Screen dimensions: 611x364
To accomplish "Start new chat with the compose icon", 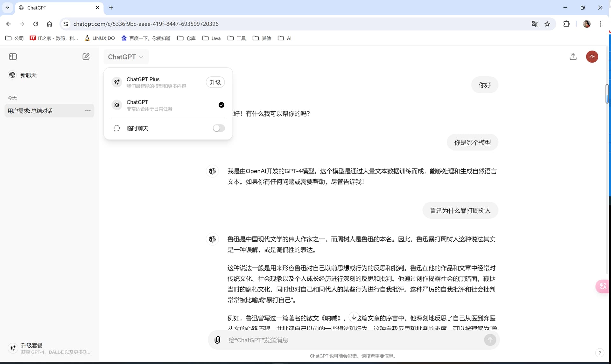I will click(x=86, y=57).
